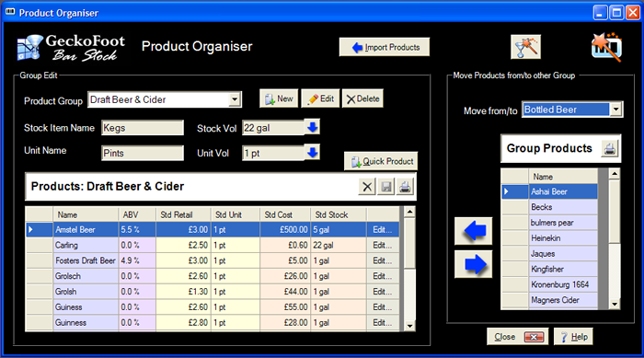Screen dimensions: 644x358
Task: Select Ashai Beer in Group Products
Action: click(563, 191)
